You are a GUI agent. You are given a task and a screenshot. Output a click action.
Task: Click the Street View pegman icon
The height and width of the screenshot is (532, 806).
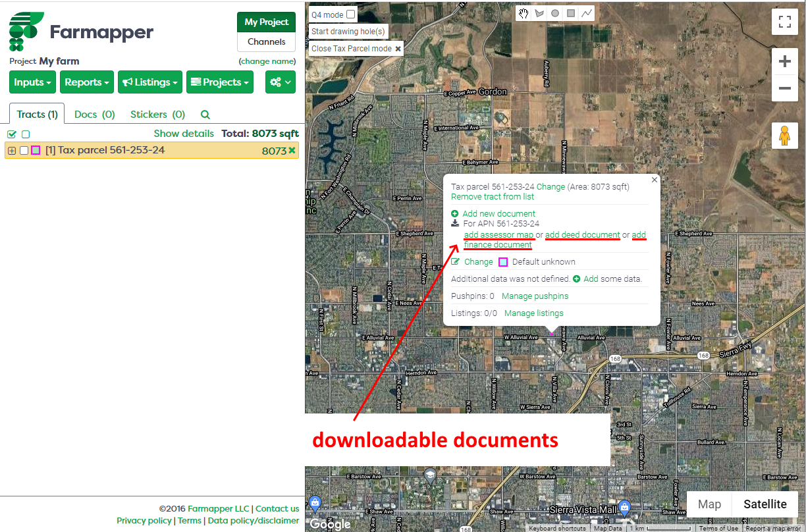point(784,136)
